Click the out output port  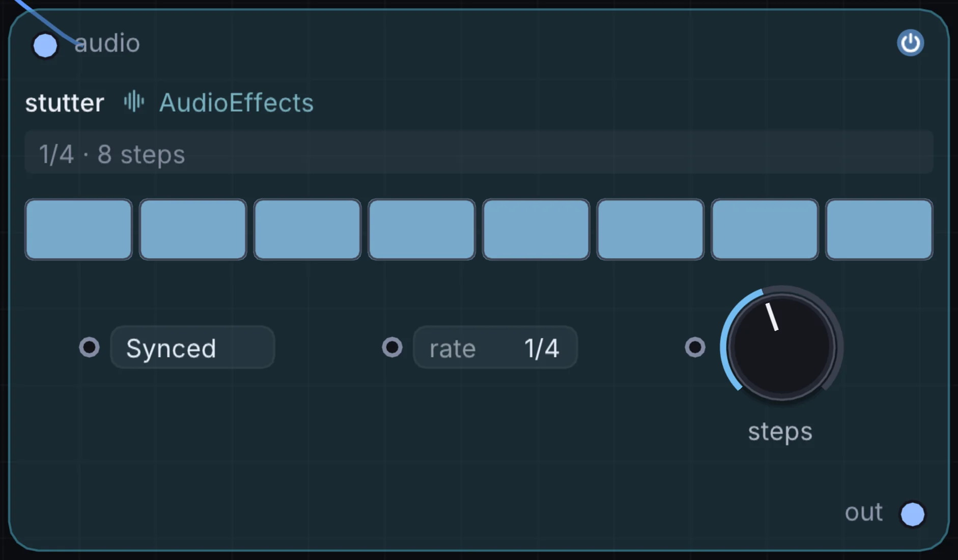click(912, 514)
